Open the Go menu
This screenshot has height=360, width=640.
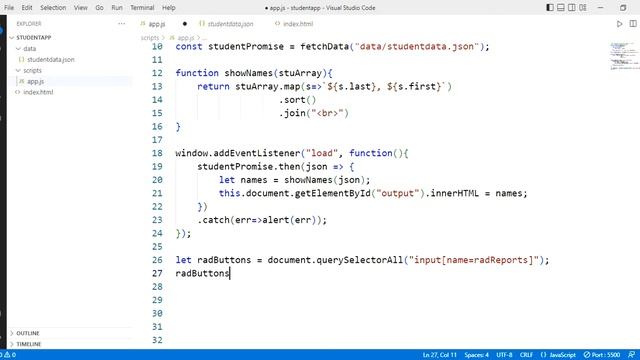coord(99,7)
